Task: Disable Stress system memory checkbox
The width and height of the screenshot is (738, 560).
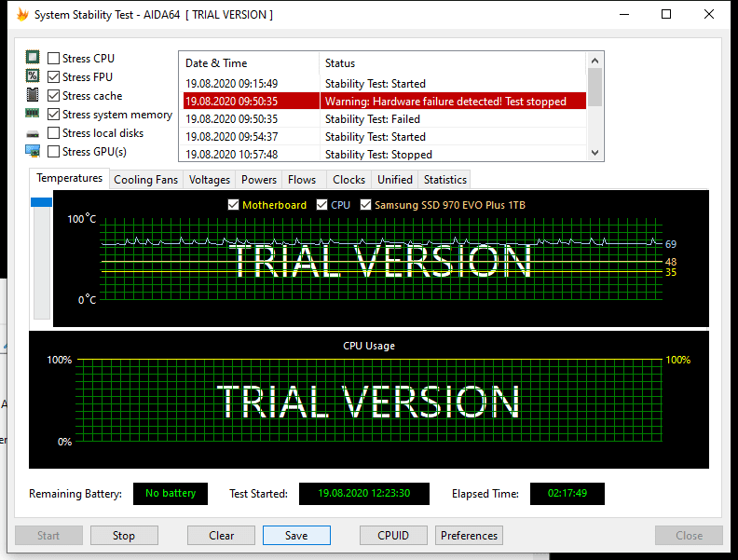Action: [54, 115]
